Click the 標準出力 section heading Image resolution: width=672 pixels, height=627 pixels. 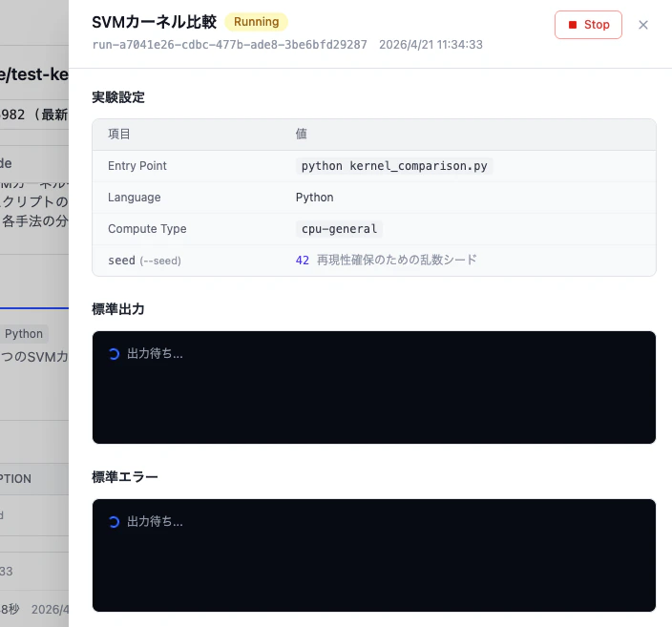pyautogui.click(x=118, y=309)
